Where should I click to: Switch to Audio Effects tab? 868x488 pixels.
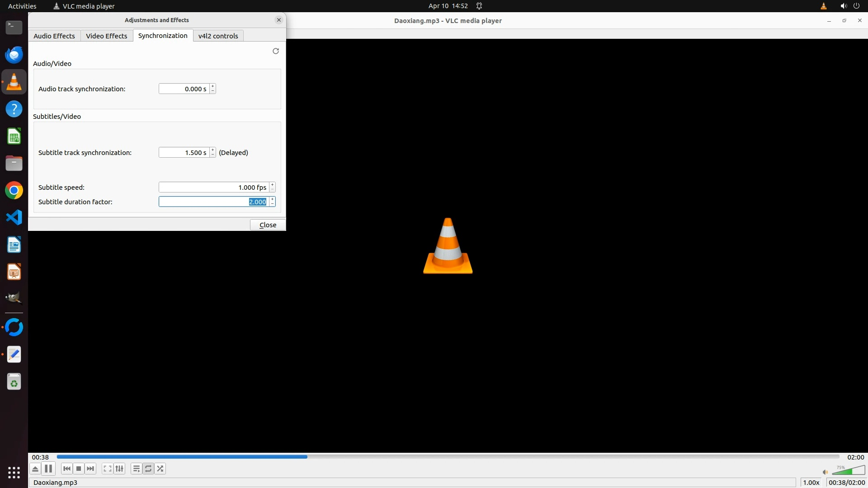54,36
